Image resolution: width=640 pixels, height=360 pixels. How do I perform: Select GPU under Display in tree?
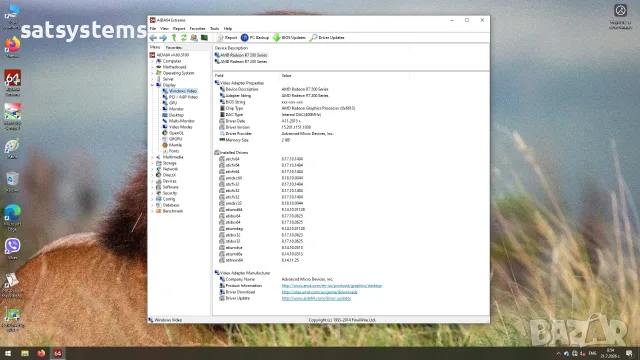173,103
